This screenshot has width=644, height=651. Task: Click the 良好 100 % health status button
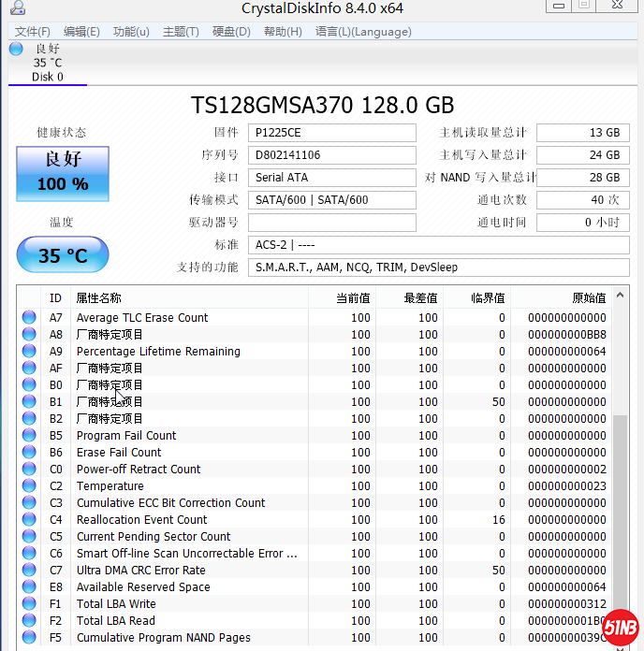click(63, 174)
